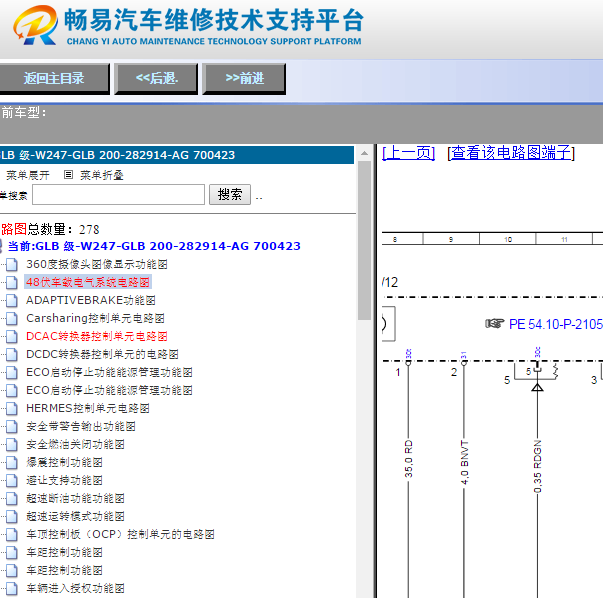Open 车顶控制板（OCP）控制单元的电路图
This screenshot has height=598, width=603.
click(x=120, y=535)
